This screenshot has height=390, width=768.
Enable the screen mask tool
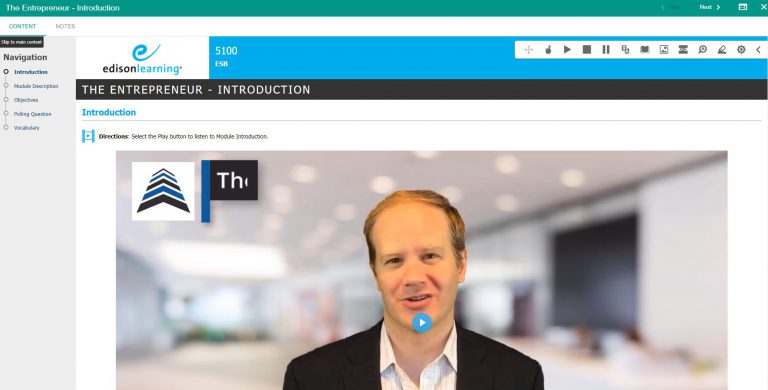tap(683, 49)
